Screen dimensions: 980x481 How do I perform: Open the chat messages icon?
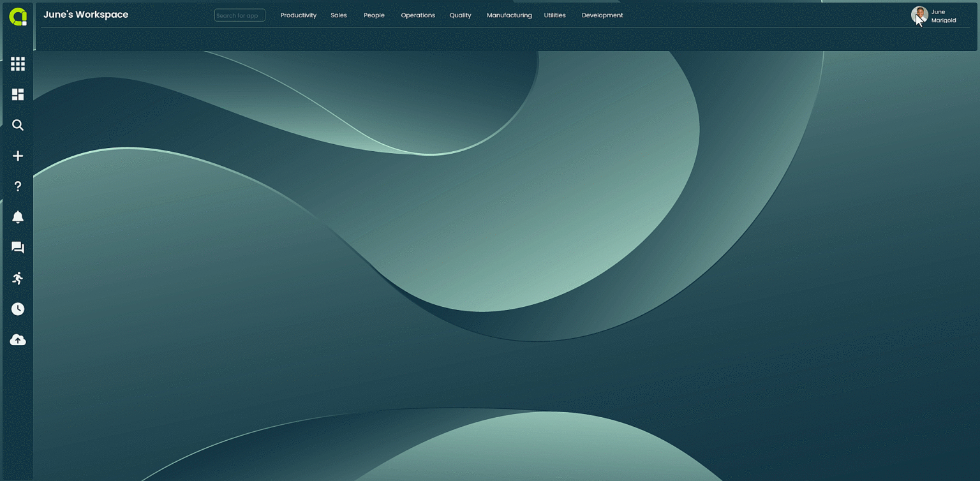(18, 248)
